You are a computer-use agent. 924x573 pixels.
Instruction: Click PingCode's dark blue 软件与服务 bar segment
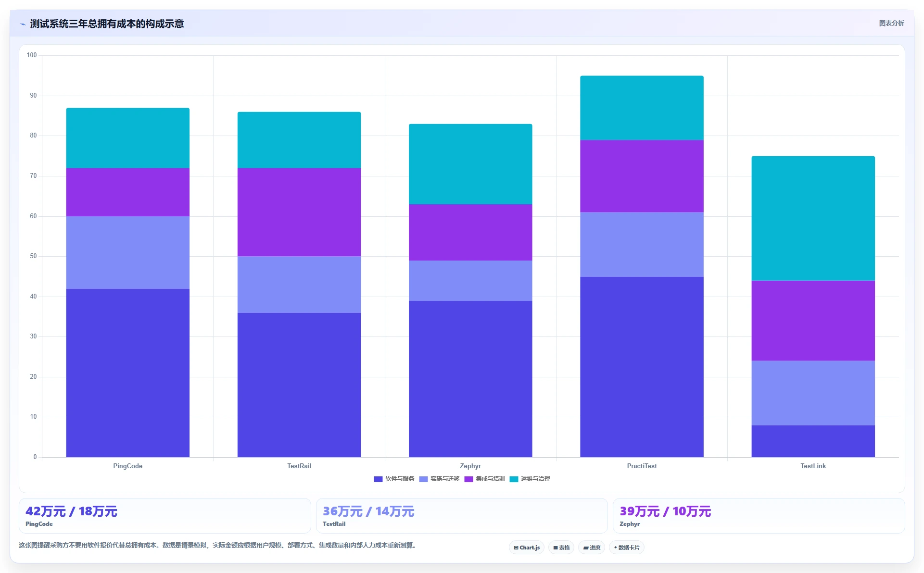click(x=127, y=373)
